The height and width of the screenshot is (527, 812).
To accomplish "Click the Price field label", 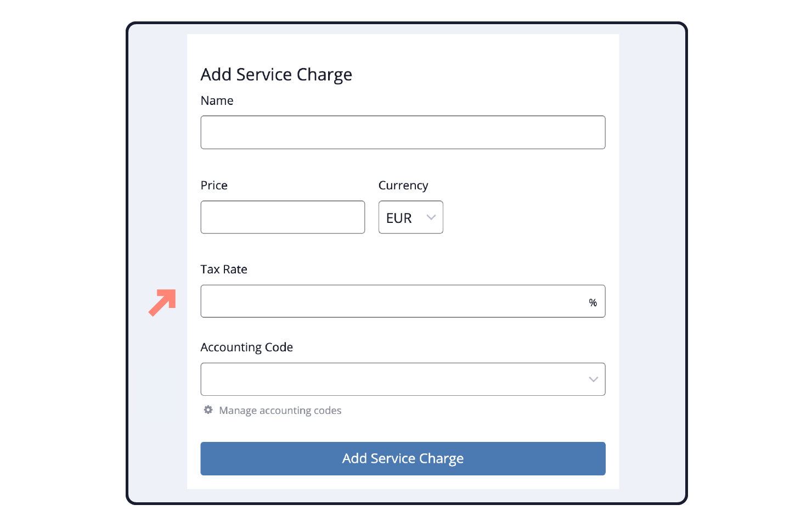I will [214, 186].
